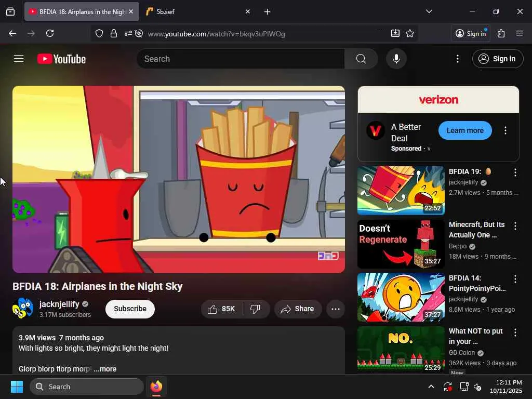The width and height of the screenshot is (532, 399).
Task: Open Windows Start menu
Action: [17, 387]
